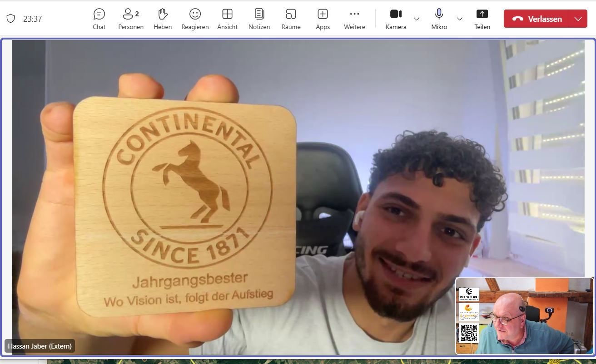596x364 pixels.
Task: Select the self-view video thumbnail
Action: pyautogui.click(x=524, y=316)
